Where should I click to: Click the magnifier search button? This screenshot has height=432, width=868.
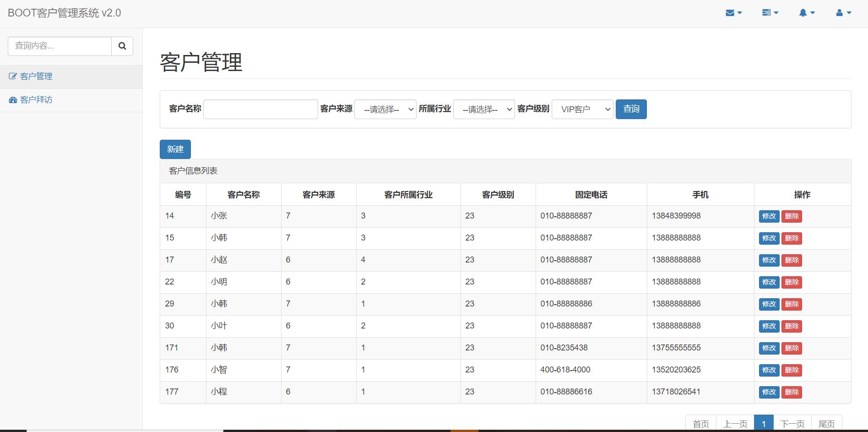tap(122, 46)
